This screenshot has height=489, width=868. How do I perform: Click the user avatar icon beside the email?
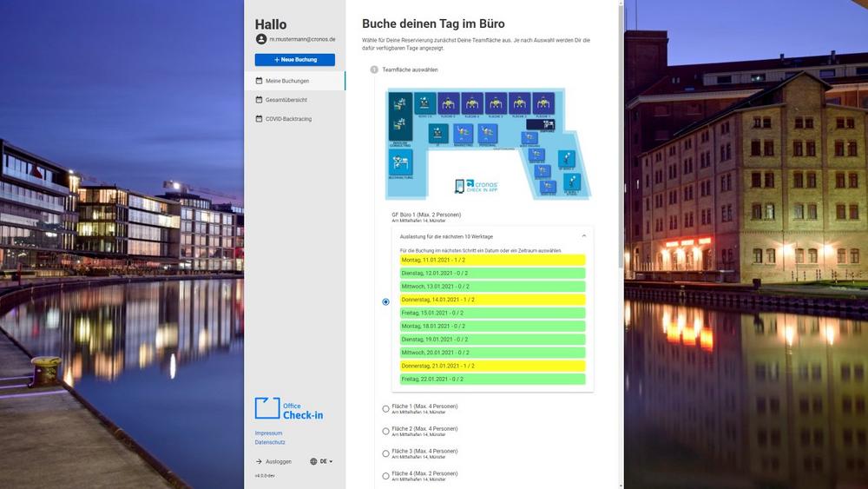[x=260, y=39]
